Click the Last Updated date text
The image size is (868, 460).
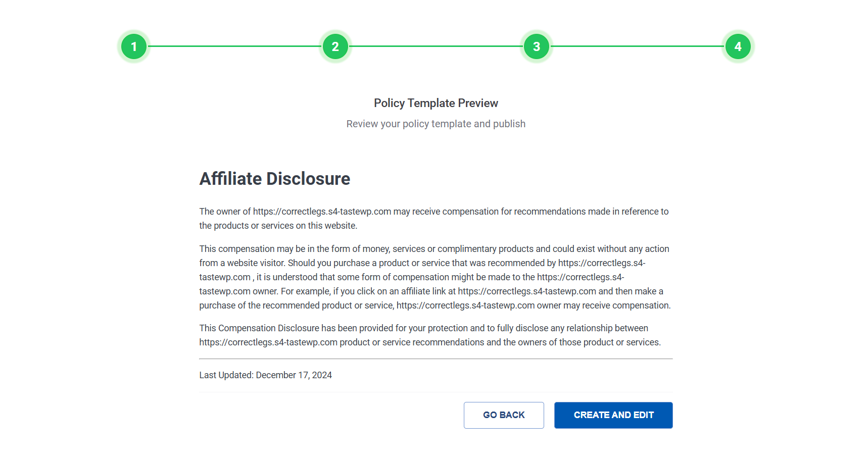(265, 375)
